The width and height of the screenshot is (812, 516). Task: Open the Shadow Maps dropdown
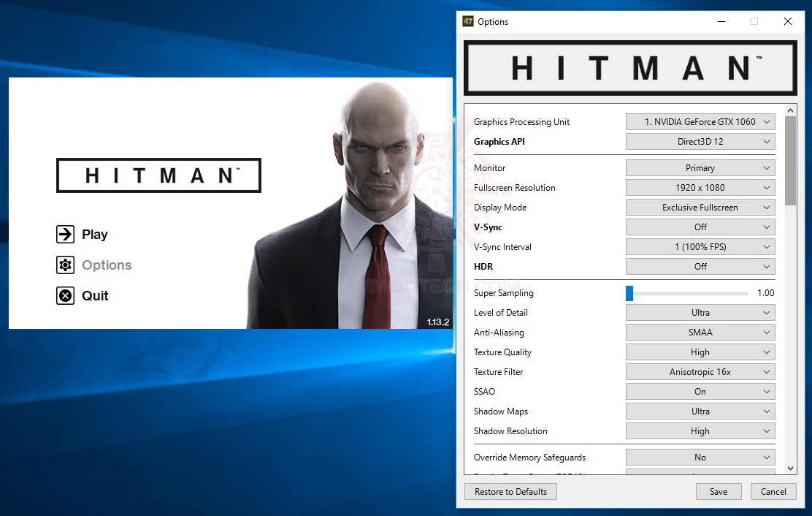click(x=700, y=411)
